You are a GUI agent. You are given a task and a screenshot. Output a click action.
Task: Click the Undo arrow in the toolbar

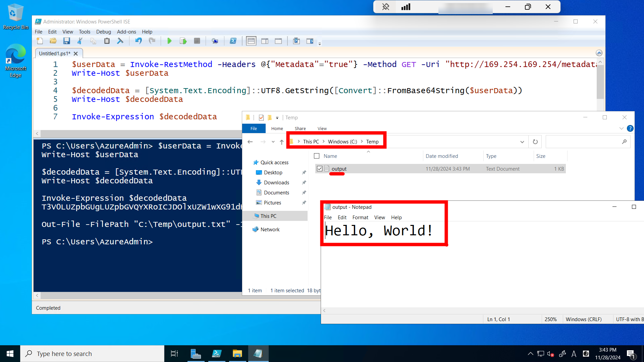[x=138, y=41]
